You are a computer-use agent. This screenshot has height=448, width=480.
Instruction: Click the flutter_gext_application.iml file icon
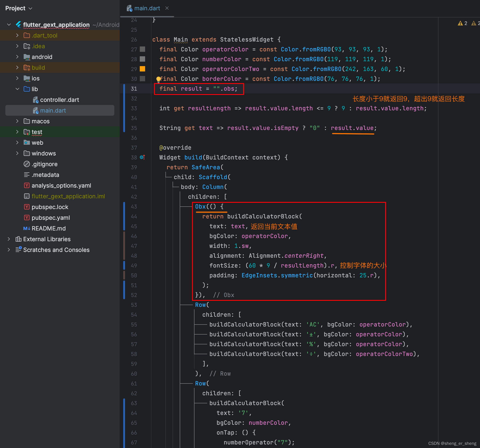[x=27, y=196]
